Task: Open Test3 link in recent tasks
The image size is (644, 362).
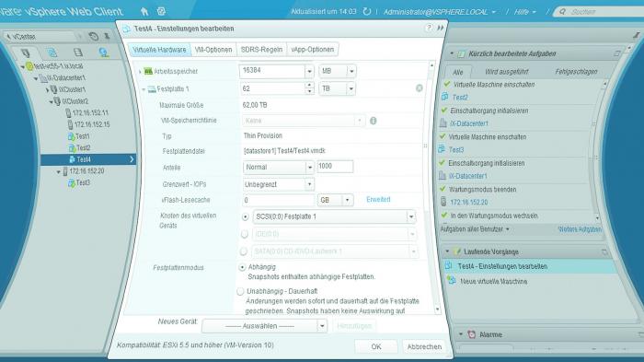Action: pos(456,150)
